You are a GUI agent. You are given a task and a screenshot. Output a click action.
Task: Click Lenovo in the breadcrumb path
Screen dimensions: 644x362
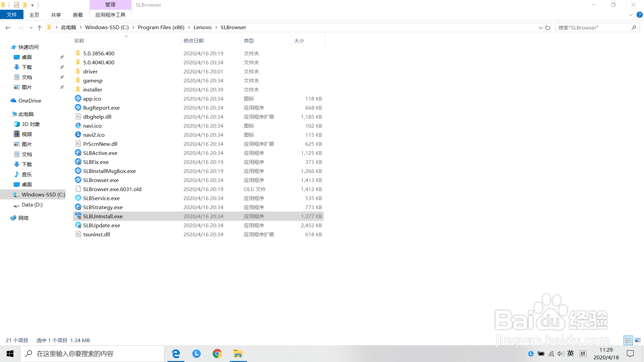pyautogui.click(x=202, y=27)
